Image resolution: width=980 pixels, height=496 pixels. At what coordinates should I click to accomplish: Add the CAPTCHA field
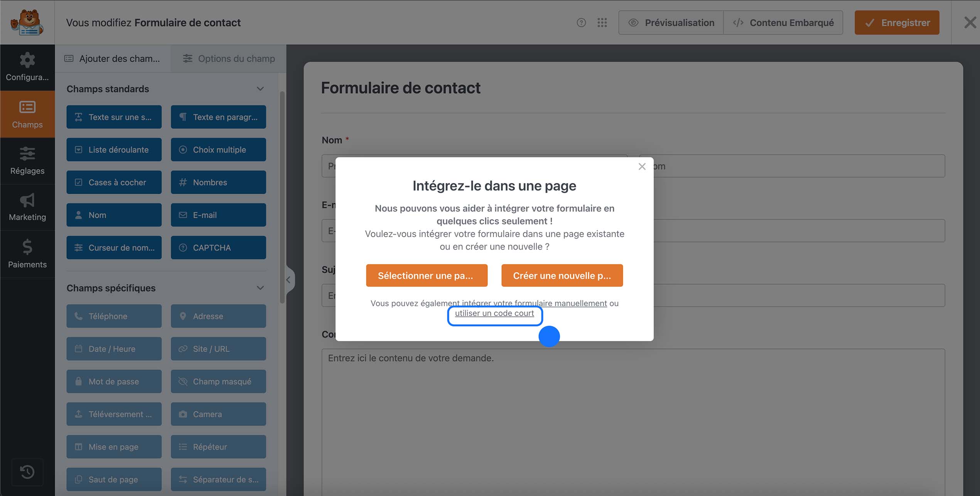click(218, 247)
